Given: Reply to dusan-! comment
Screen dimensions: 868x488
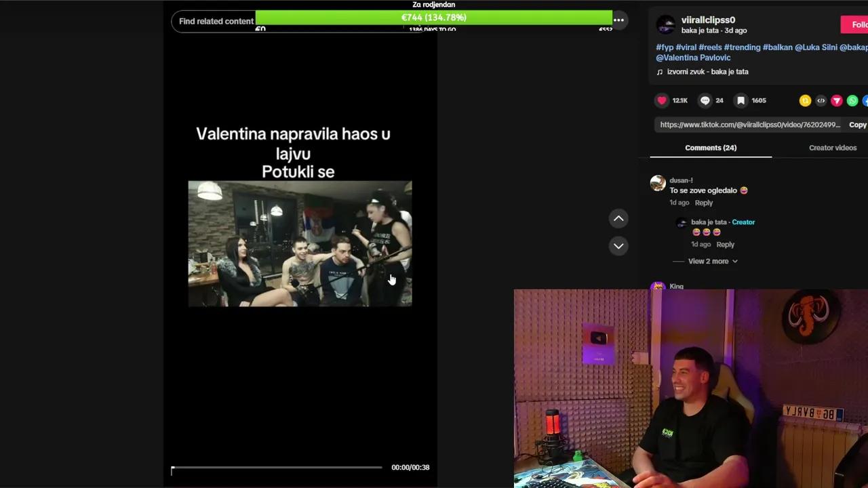Looking at the screenshot, I should (704, 202).
